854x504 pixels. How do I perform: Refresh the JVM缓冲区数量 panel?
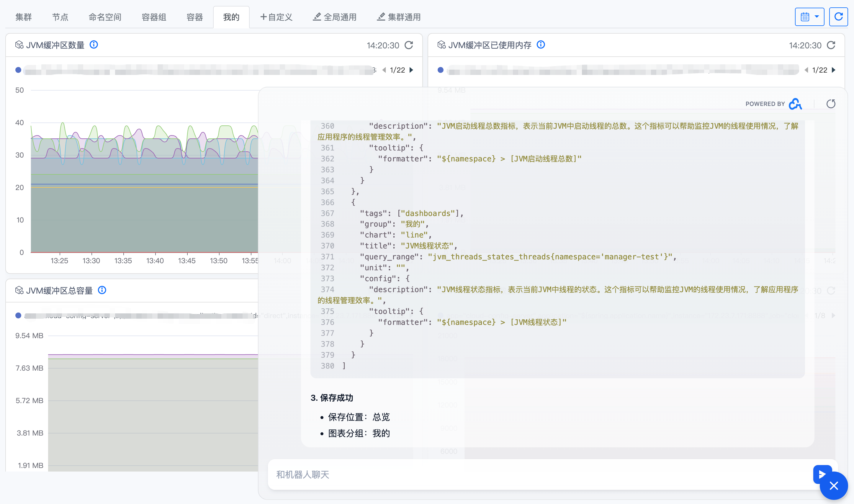click(x=409, y=45)
